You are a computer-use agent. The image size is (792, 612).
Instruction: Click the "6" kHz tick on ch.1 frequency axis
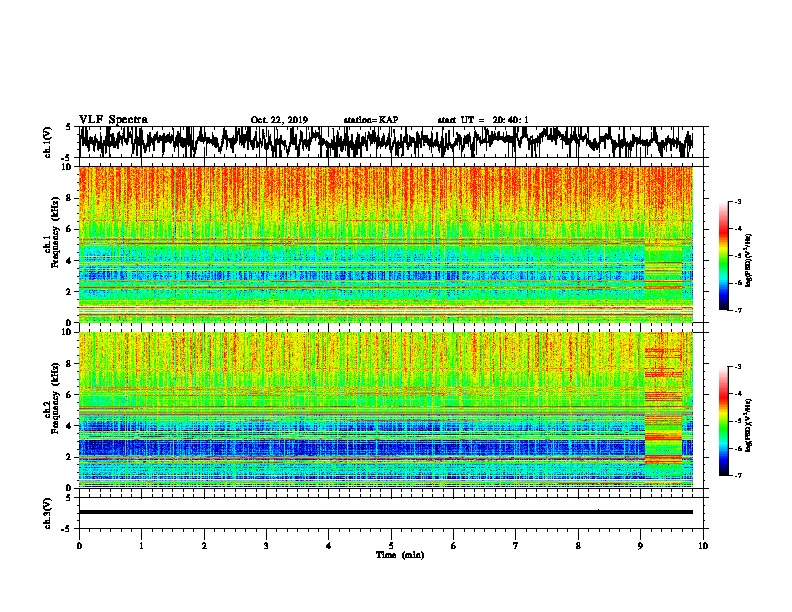[69, 229]
